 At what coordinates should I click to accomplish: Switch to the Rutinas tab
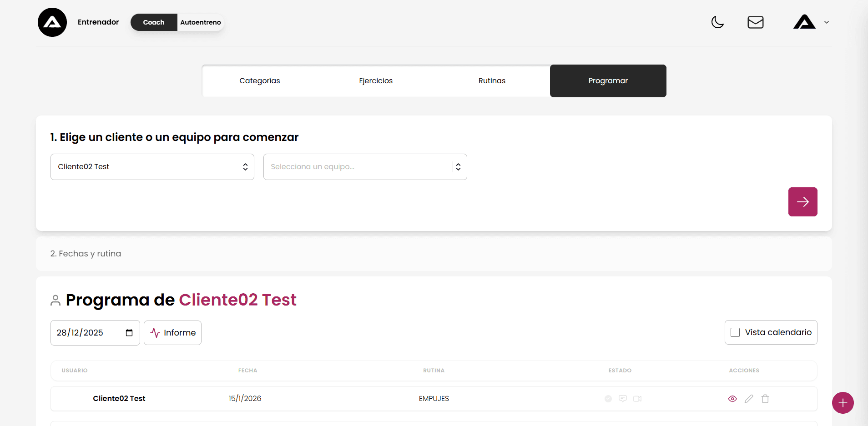pyautogui.click(x=492, y=81)
